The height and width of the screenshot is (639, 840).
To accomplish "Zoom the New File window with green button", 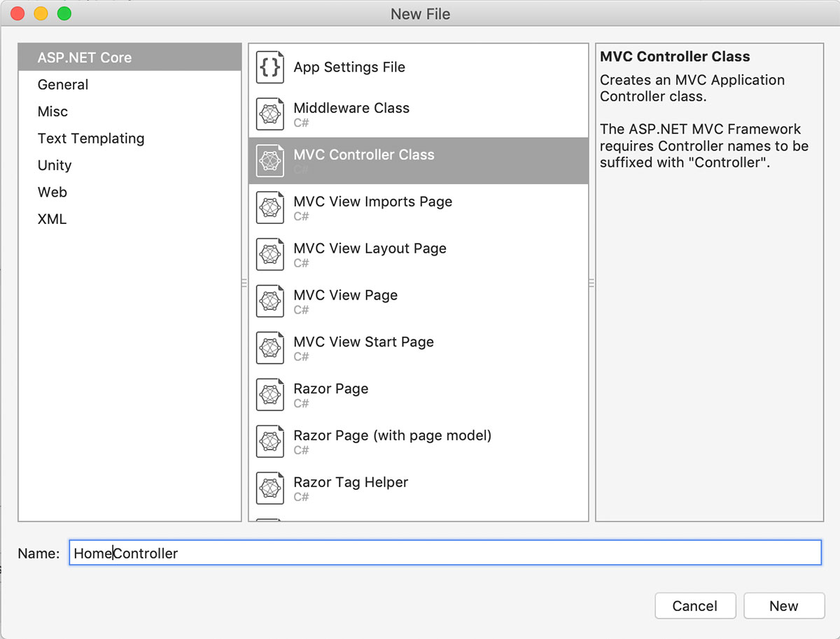I will coord(64,13).
